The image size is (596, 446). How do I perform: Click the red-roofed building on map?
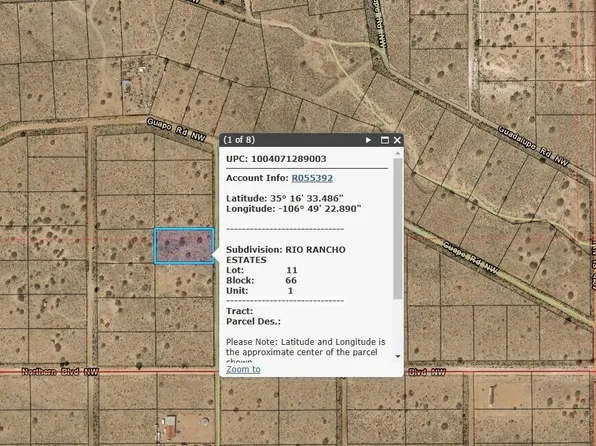click(x=170, y=427)
